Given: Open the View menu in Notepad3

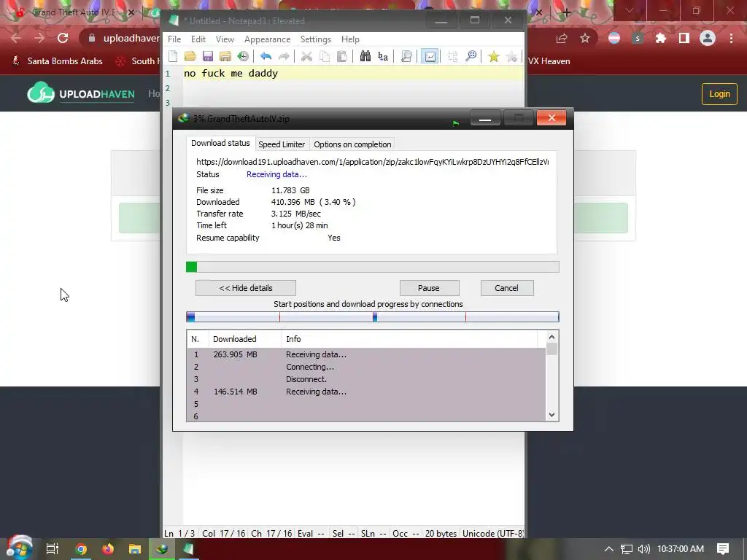Looking at the screenshot, I should (225, 39).
